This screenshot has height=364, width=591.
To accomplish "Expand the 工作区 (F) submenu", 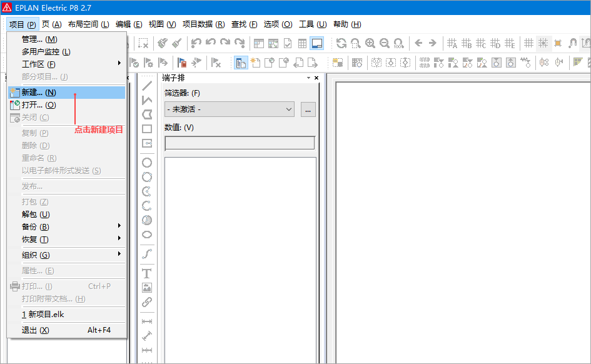I will click(x=67, y=64).
